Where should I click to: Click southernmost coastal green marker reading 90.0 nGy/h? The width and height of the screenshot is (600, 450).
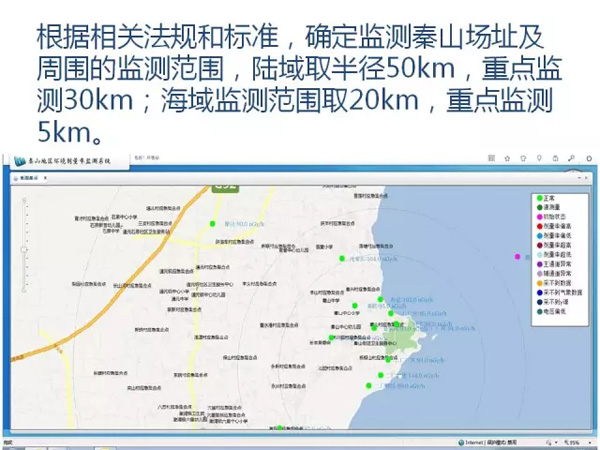[x=368, y=386]
